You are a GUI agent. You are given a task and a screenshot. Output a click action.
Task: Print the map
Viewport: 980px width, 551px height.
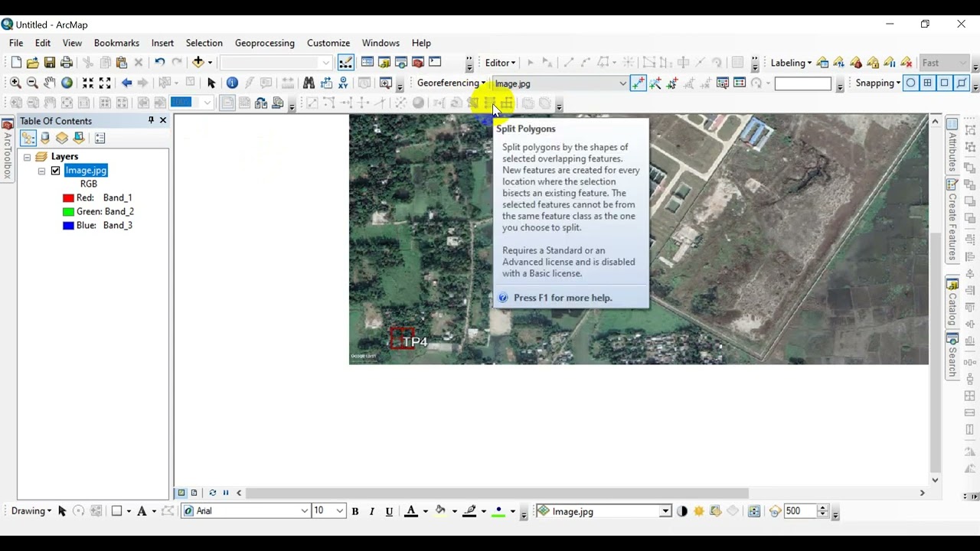point(67,63)
